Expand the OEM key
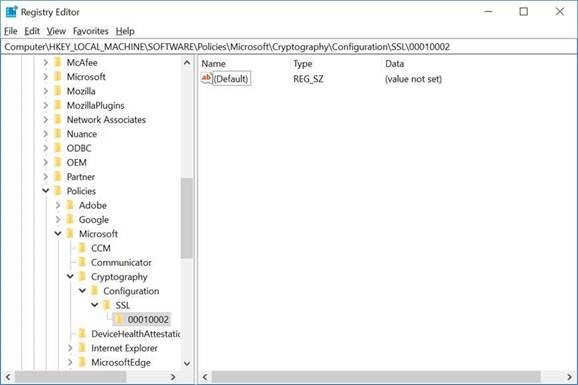 pyautogui.click(x=45, y=162)
